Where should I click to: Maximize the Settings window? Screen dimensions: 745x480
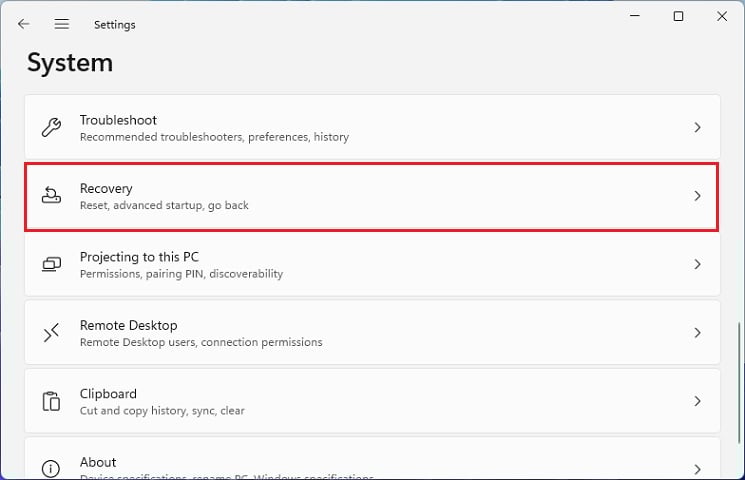pyautogui.click(x=679, y=16)
